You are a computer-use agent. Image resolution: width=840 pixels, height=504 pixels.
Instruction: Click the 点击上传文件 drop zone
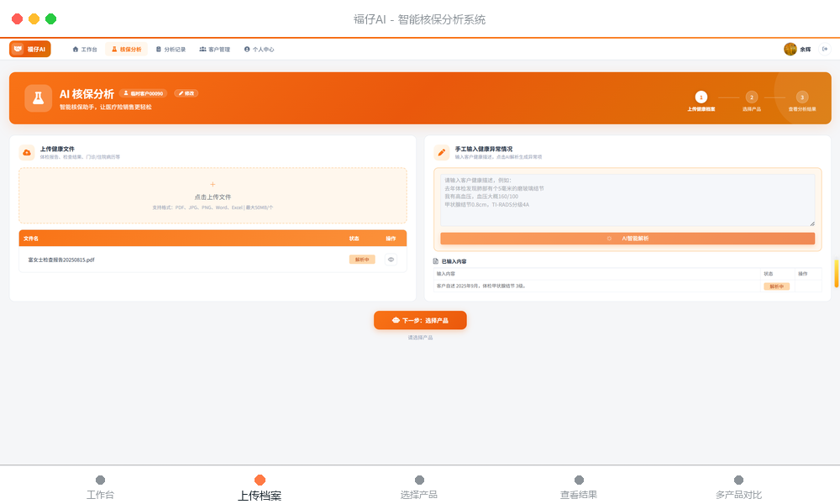[x=213, y=196]
